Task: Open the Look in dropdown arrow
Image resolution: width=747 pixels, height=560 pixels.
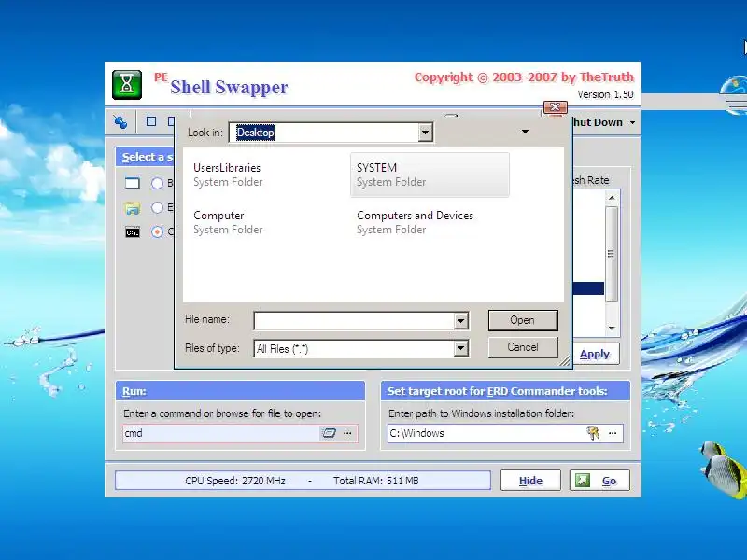Action: pos(425,133)
